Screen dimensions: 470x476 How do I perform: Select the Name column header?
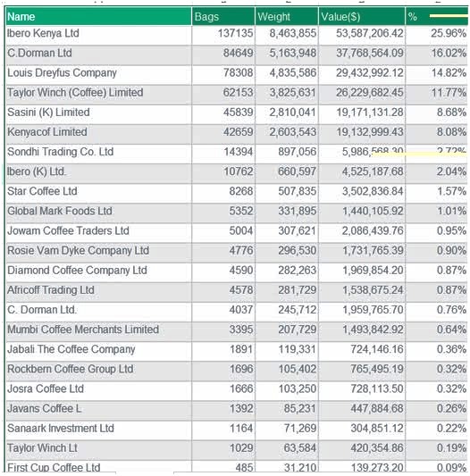pyautogui.click(x=99, y=16)
